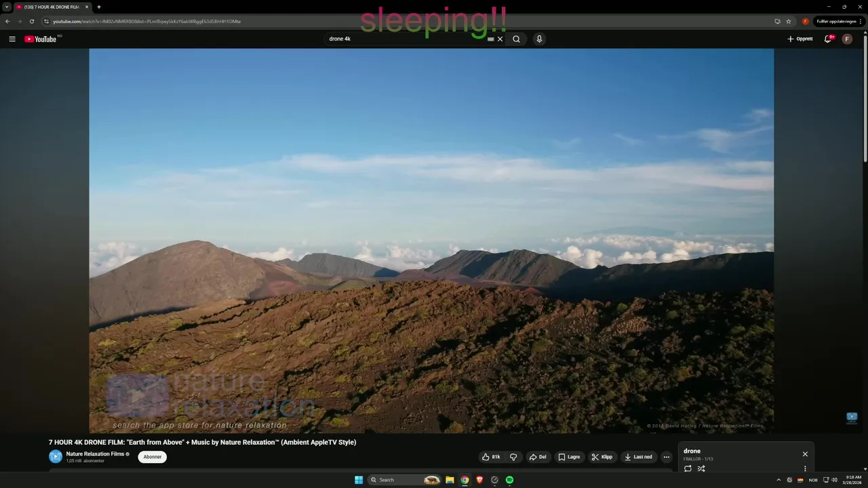The height and width of the screenshot is (488, 868).
Task: Share the video using Del button
Action: click(x=538, y=457)
